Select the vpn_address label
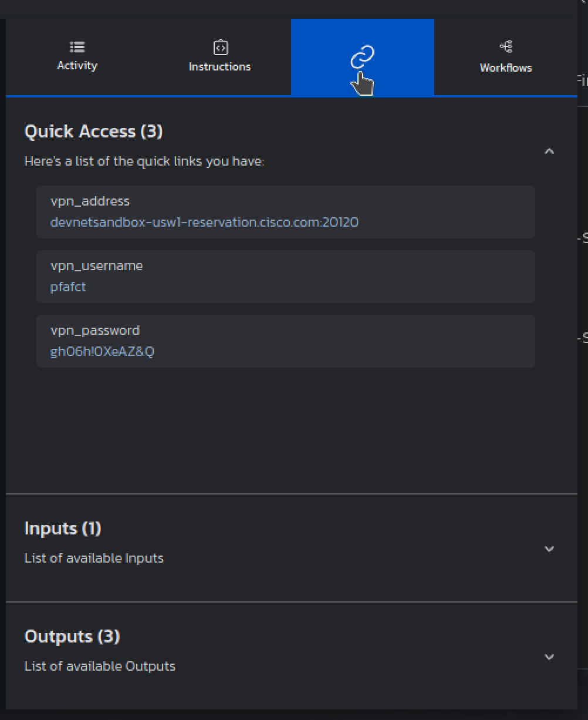This screenshot has height=720, width=588. pos(90,201)
